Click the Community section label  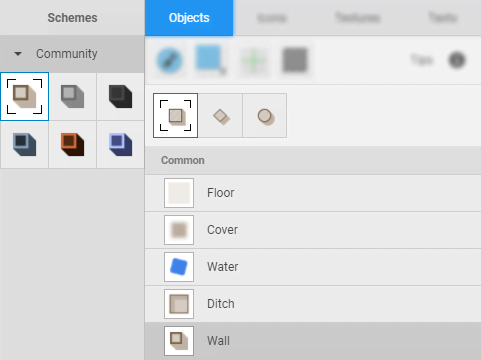pos(67,54)
